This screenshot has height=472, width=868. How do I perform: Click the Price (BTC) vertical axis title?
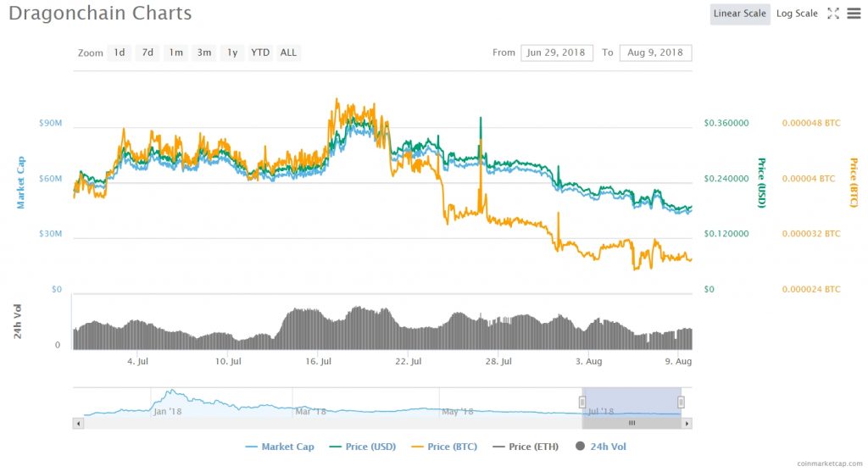[x=854, y=182]
